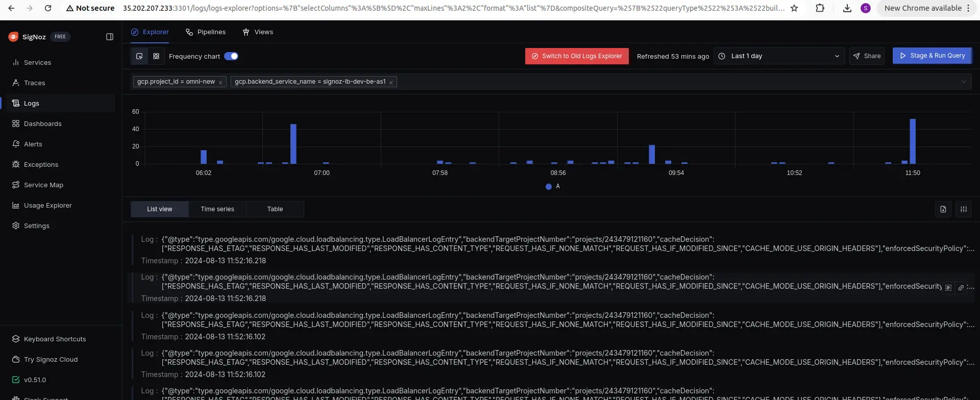Click the query builder mode icon
Viewport: 980px width, 400px height.
(x=139, y=56)
